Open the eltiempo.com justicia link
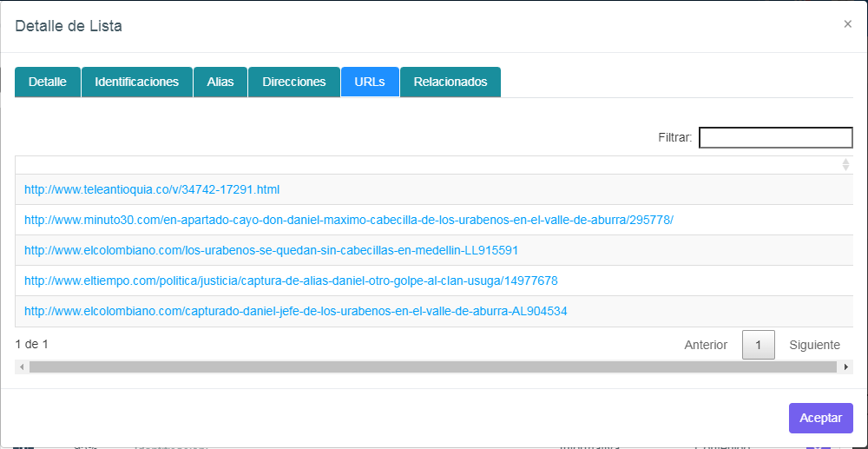Image resolution: width=868 pixels, height=449 pixels. click(x=291, y=281)
